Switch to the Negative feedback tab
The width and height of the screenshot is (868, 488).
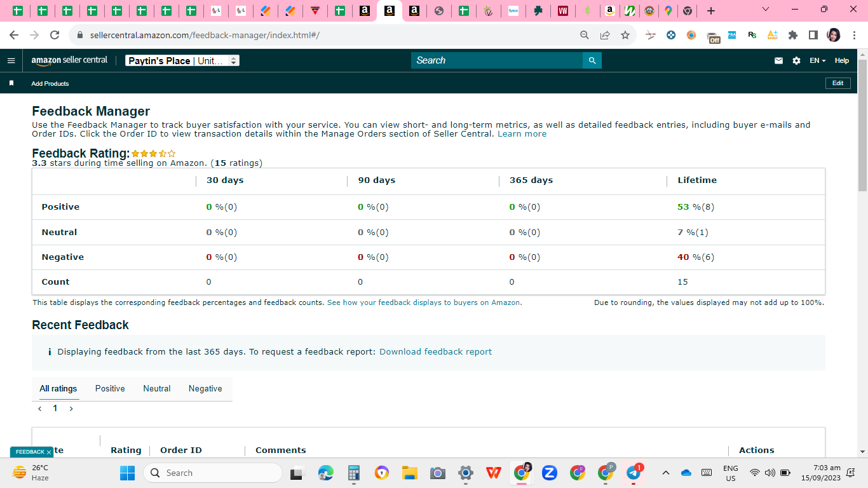pos(205,388)
